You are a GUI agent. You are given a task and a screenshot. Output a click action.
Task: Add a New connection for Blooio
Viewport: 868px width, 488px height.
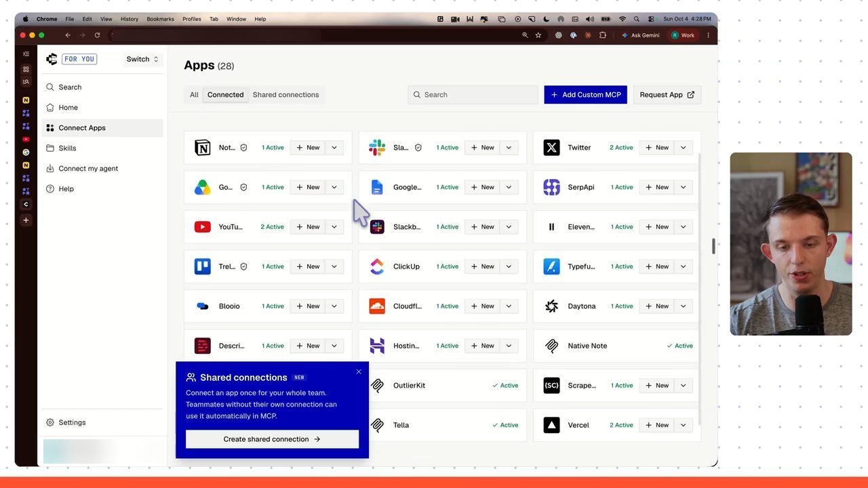[x=307, y=306]
